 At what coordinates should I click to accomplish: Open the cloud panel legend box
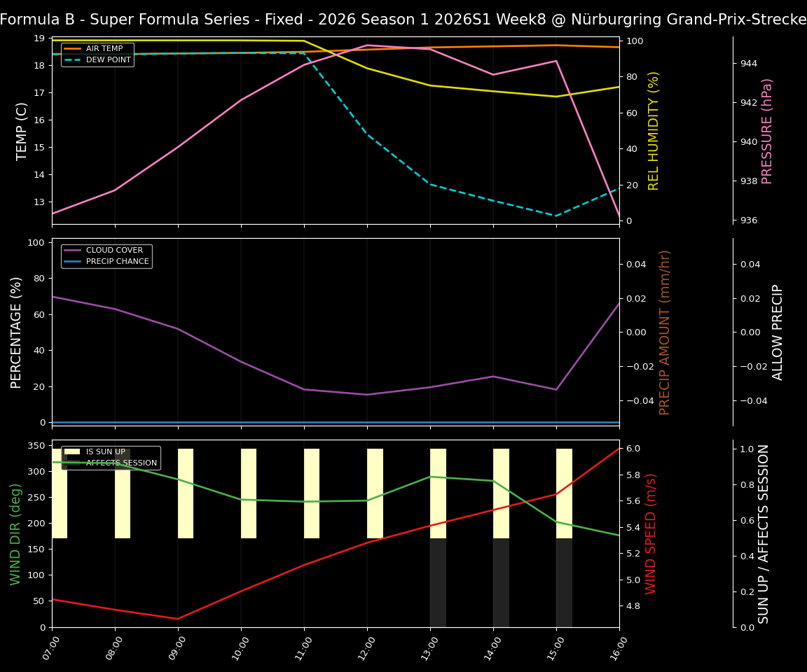pyautogui.click(x=107, y=255)
